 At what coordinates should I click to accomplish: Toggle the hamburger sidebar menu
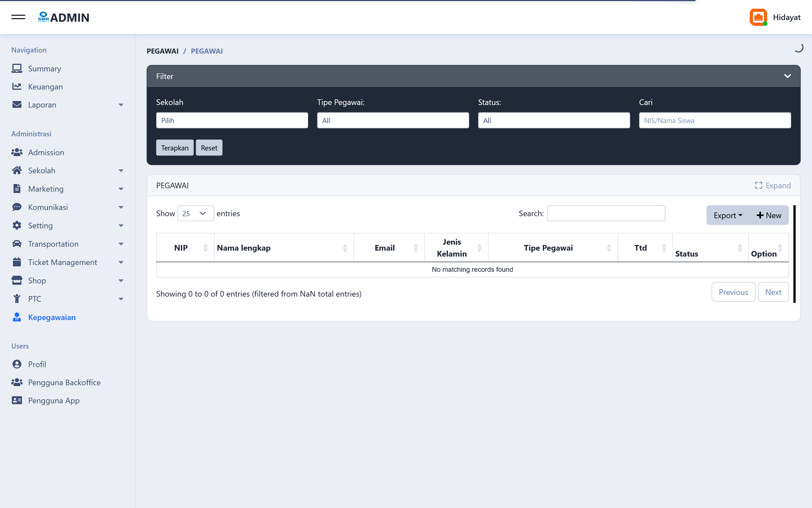pos(18,17)
